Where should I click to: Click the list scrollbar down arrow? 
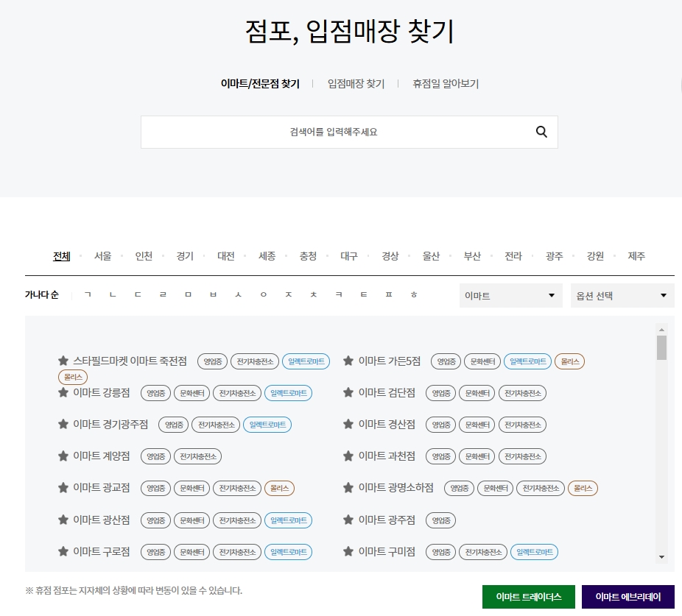[661, 557]
